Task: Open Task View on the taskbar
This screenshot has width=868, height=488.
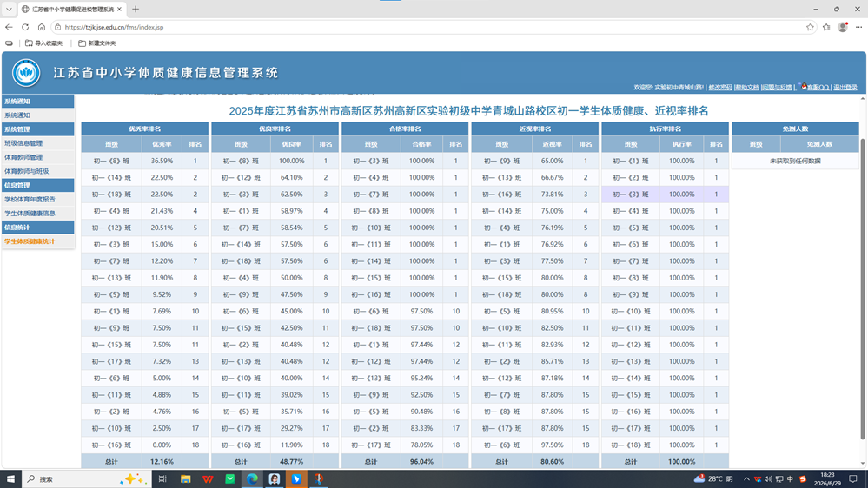Action: (x=162, y=478)
